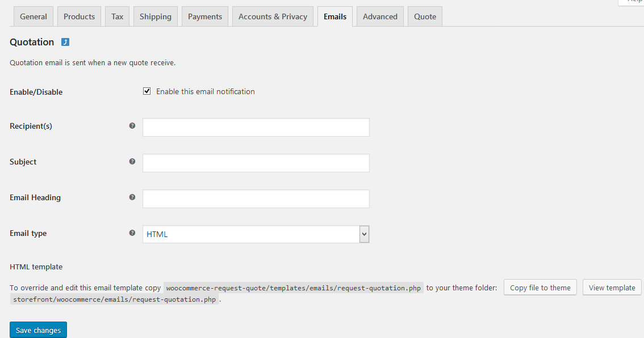The image size is (644, 338).
Task: Open the View template button
Action: point(612,287)
